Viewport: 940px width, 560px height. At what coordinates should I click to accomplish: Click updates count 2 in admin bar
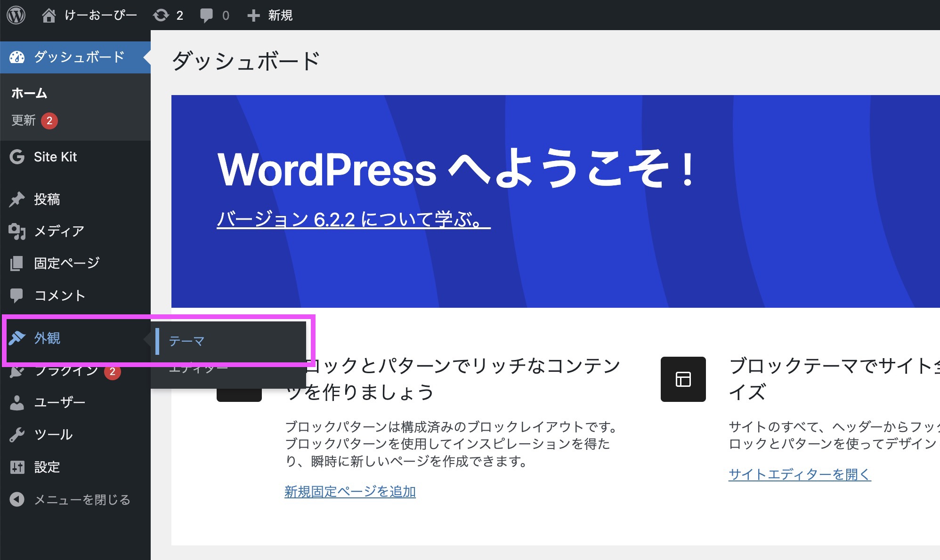[x=179, y=16]
